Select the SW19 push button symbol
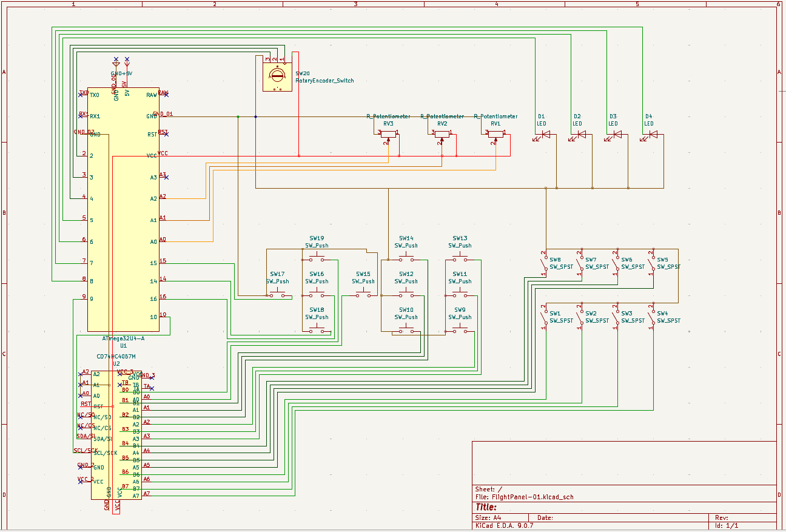Image resolution: width=786 pixels, height=532 pixels. [x=317, y=258]
